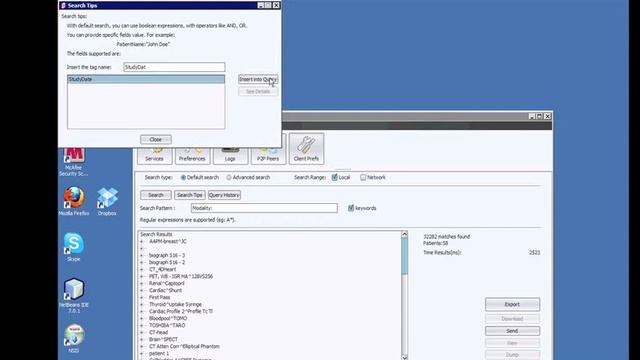Click the results scrollbar up arrow
This screenshot has height=360, width=640.
click(404, 234)
